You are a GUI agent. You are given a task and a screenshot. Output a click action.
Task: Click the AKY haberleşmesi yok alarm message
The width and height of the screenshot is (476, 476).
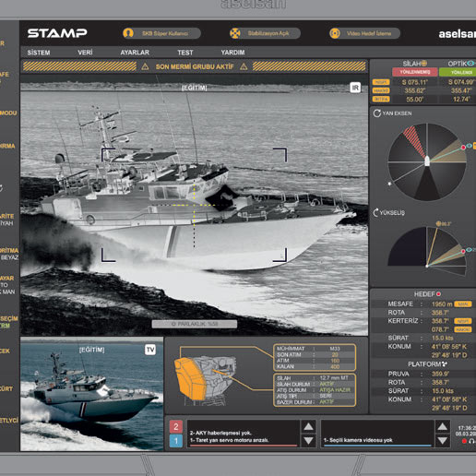point(220,433)
